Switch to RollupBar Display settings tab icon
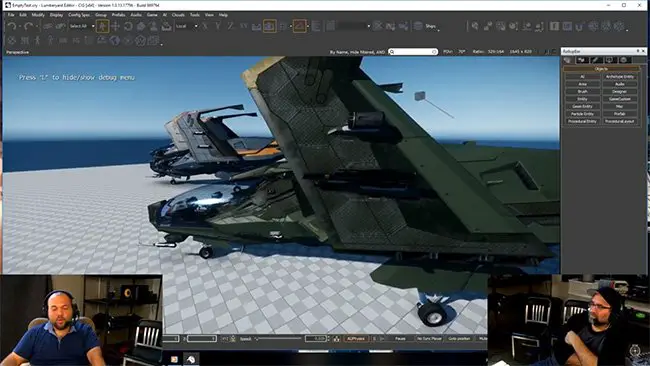 (x=609, y=61)
